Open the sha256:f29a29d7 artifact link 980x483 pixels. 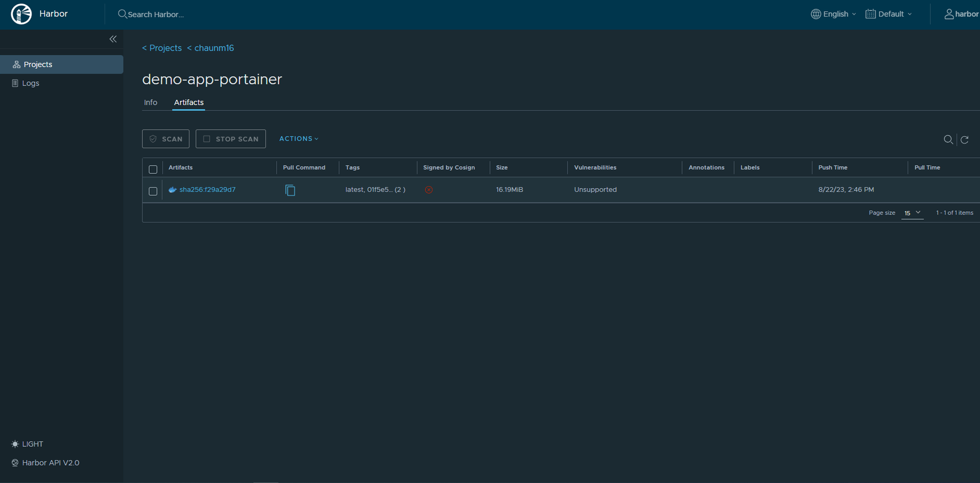click(x=207, y=190)
